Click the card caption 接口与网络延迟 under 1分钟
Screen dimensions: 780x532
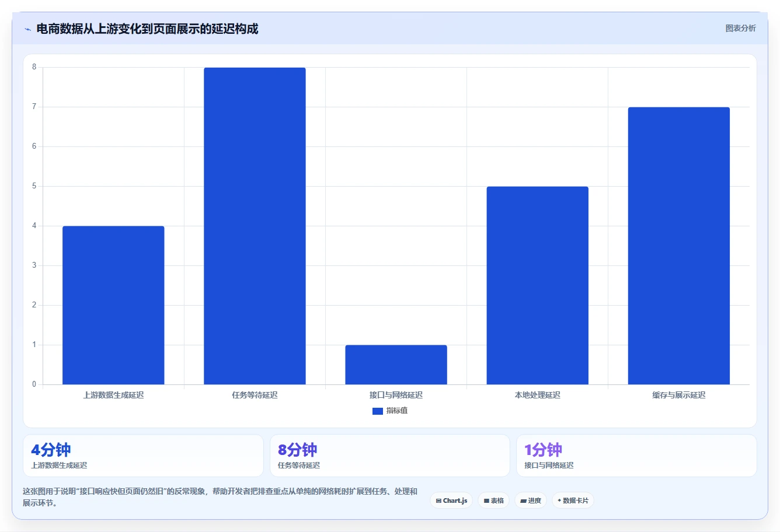(x=549, y=466)
